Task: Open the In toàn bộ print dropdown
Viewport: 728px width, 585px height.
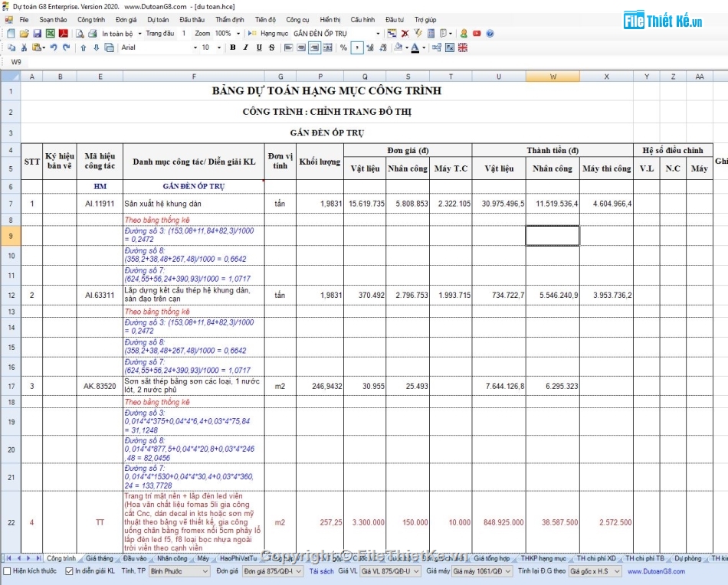Action: 139,34
